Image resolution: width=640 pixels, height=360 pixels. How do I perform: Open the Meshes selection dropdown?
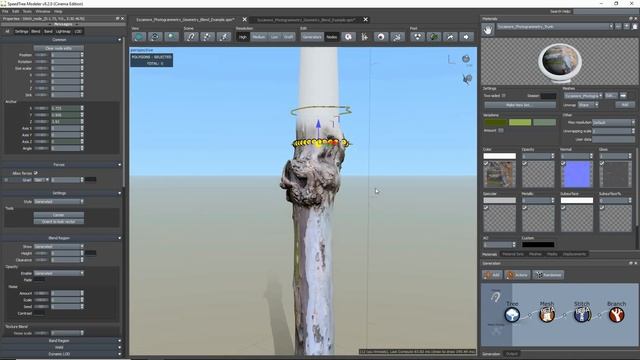(583, 96)
